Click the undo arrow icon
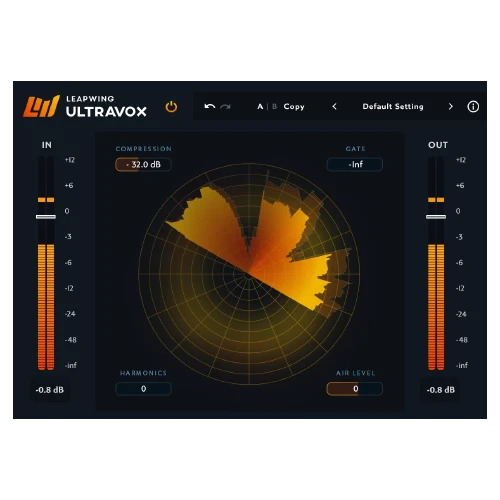The image size is (500, 500). tap(210, 106)
